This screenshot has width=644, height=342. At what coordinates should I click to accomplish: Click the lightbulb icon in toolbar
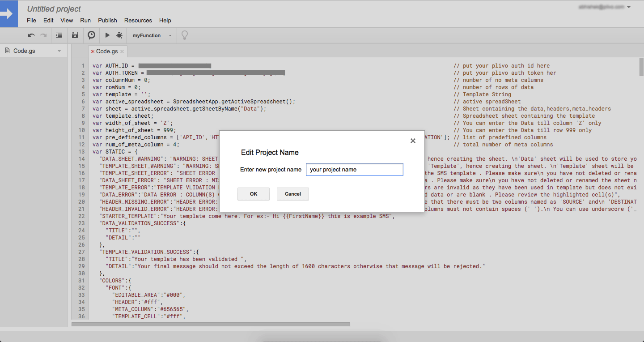[184, 35]
